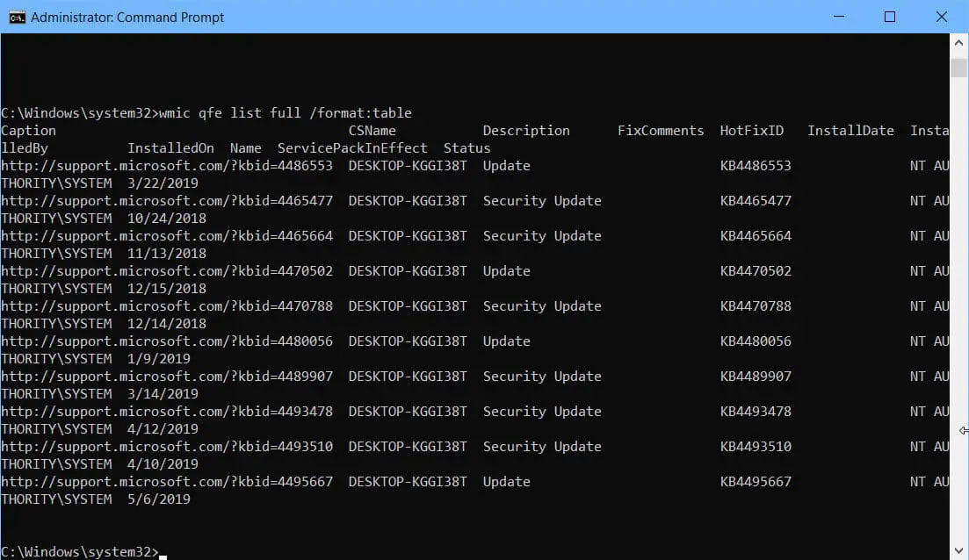Click the resize arrow on the right edge
The image size is (969, 560).
pos(964,430)
